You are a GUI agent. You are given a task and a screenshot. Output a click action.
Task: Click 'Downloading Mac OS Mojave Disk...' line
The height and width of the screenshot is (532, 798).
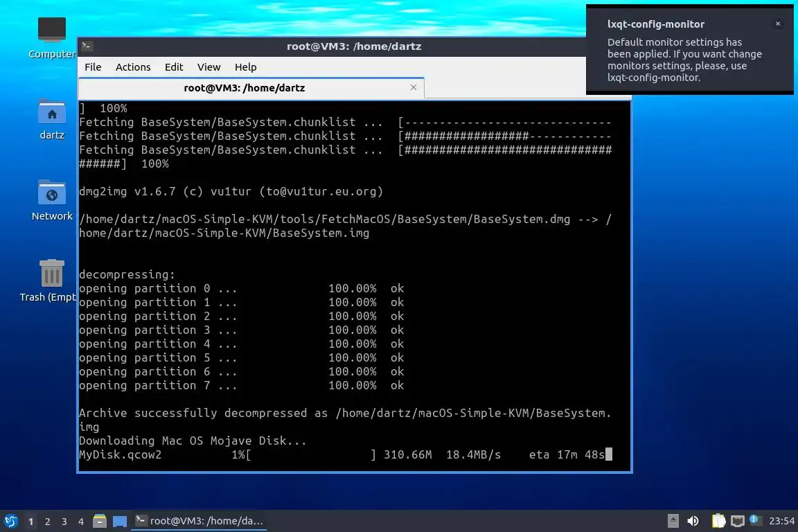(193, 441)
